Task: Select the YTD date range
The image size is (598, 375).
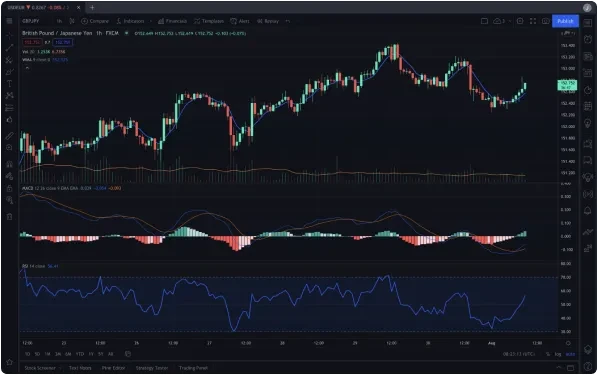Action: pyautogui.click(x=80, y=354)
